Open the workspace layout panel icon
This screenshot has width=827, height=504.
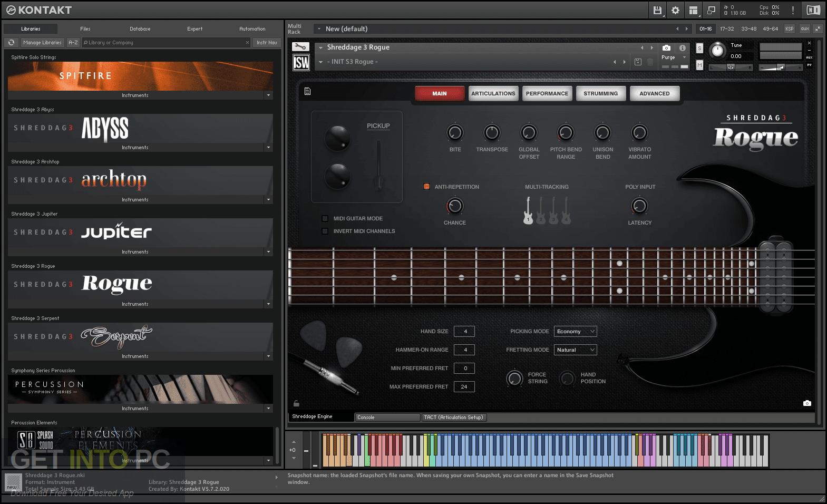click(x=693, y=10)
